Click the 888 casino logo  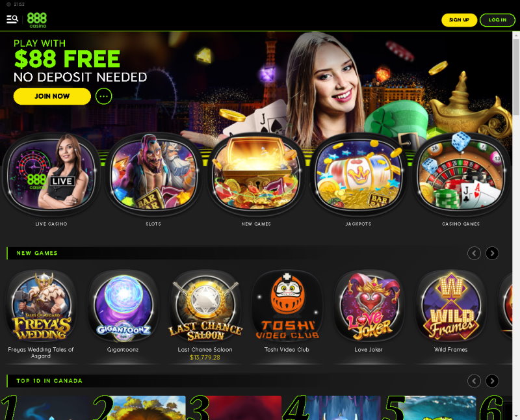tap(37, 20)
